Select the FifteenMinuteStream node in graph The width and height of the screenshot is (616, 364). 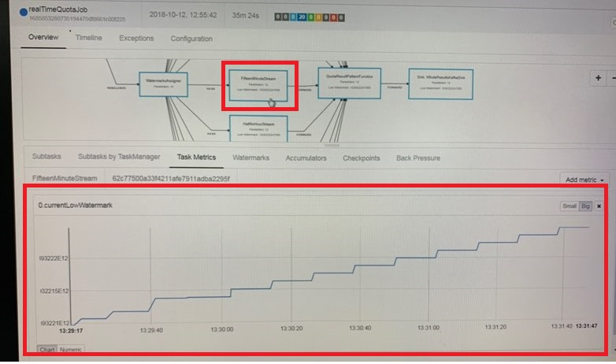pos(258,86)
